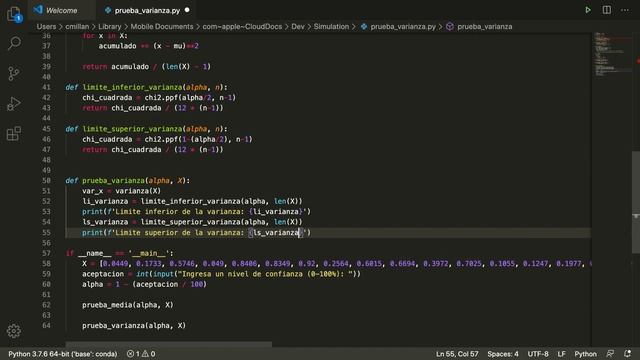
Task: Click the errors count icon in the status bar
Action: (x=130, y=354)
